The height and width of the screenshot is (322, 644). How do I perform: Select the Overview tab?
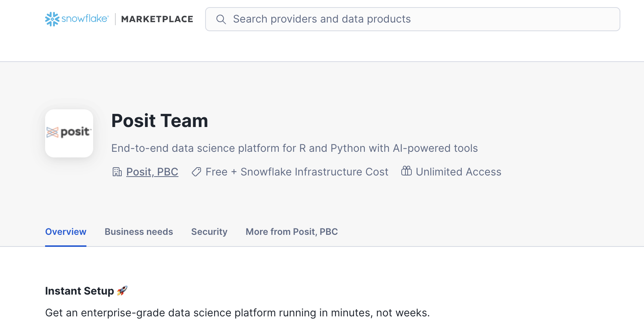(66, 232)
